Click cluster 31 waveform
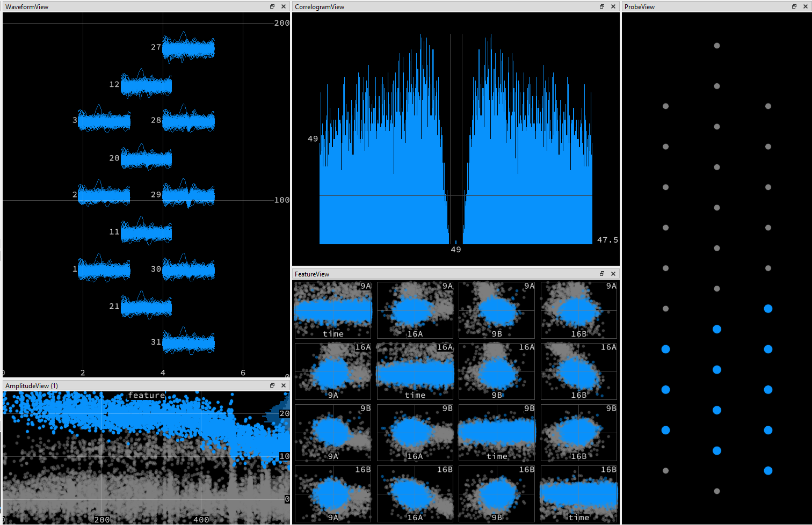The image size is (812, 525). (x=189, y=343)
